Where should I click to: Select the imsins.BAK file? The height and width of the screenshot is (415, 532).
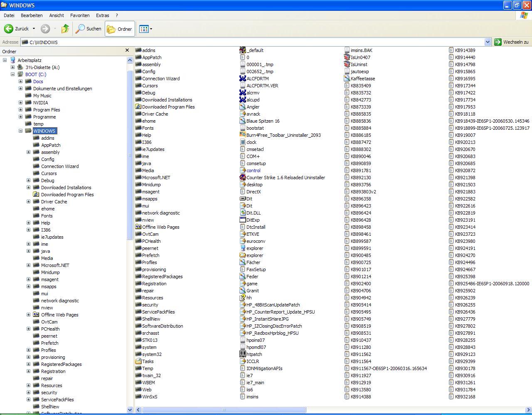point(358,50)
